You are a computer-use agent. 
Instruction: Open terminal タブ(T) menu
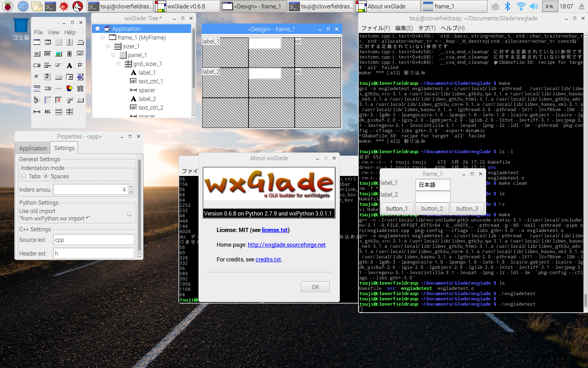pos(427,28)
